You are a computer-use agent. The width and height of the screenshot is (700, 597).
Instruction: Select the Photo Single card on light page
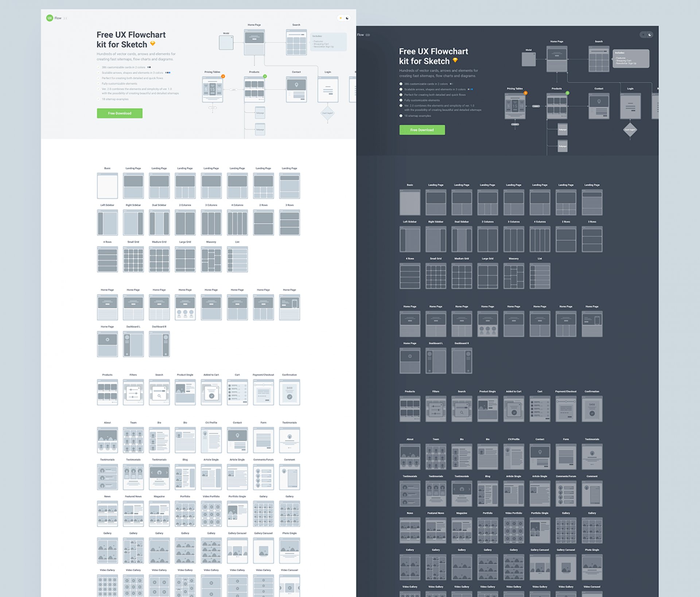click(290, 551)
